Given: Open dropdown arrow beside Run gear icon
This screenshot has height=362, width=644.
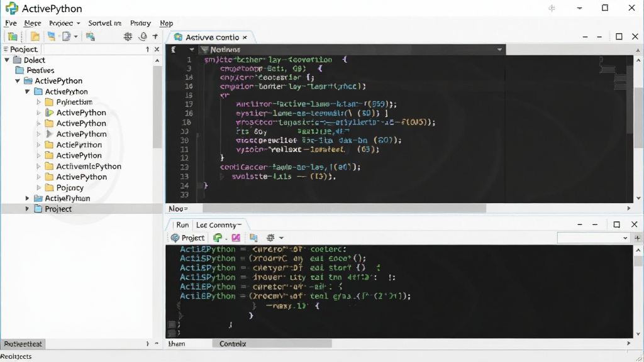Looking at the screenshot, I should (281, 238).
